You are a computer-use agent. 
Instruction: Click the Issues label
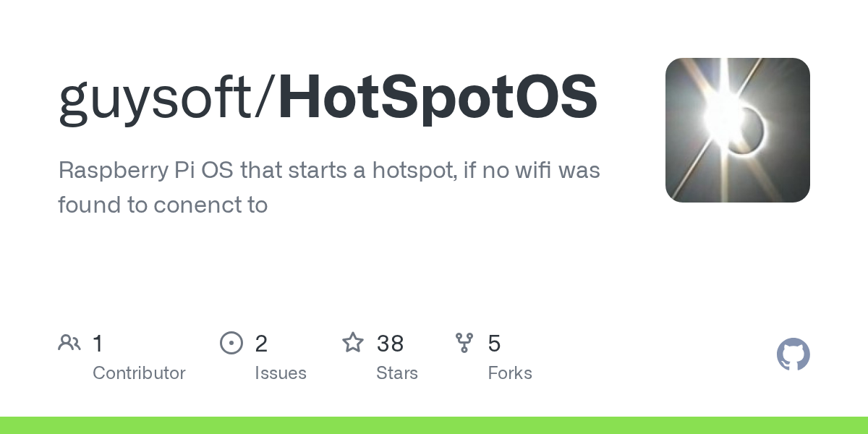tap(281, 373)
